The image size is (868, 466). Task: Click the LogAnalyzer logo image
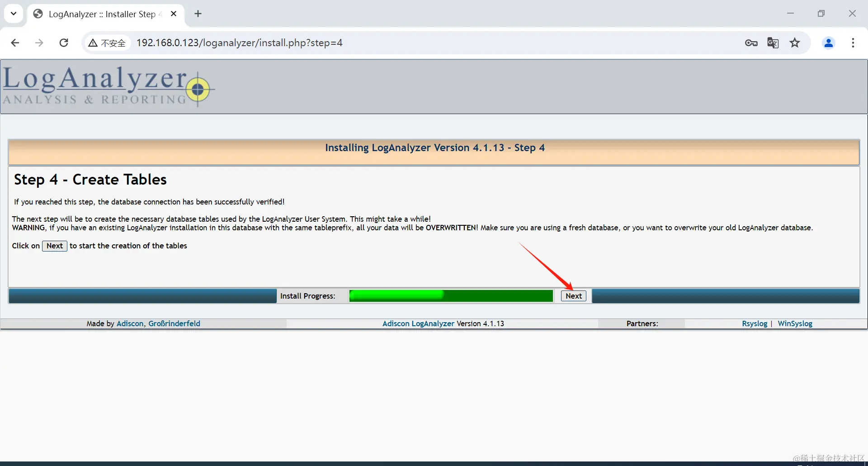(108, 86)
